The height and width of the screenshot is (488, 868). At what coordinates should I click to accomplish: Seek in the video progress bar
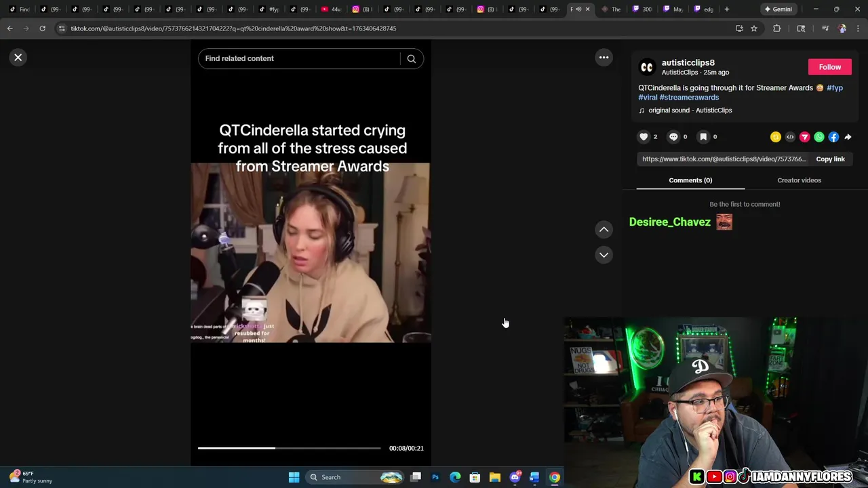[290, 448]
